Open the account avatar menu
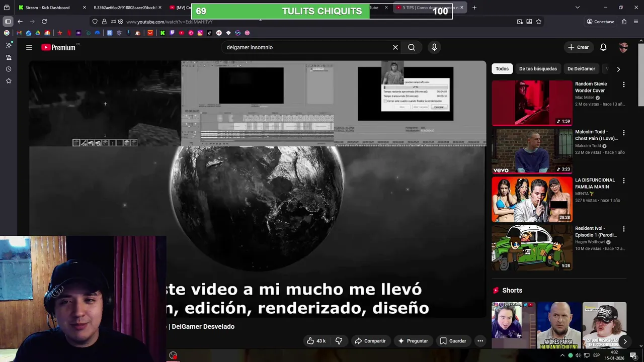The image size is (644, 362). click(623, 47)
